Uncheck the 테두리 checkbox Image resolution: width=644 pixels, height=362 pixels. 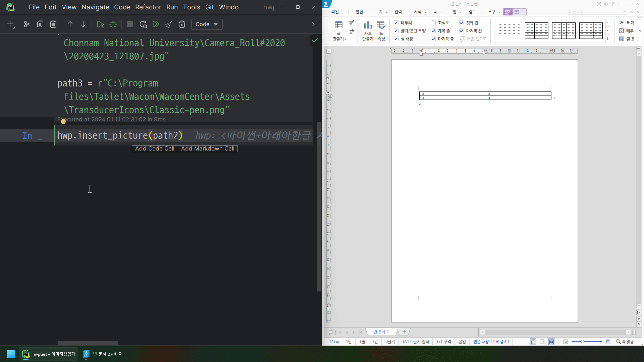(396, 23)
